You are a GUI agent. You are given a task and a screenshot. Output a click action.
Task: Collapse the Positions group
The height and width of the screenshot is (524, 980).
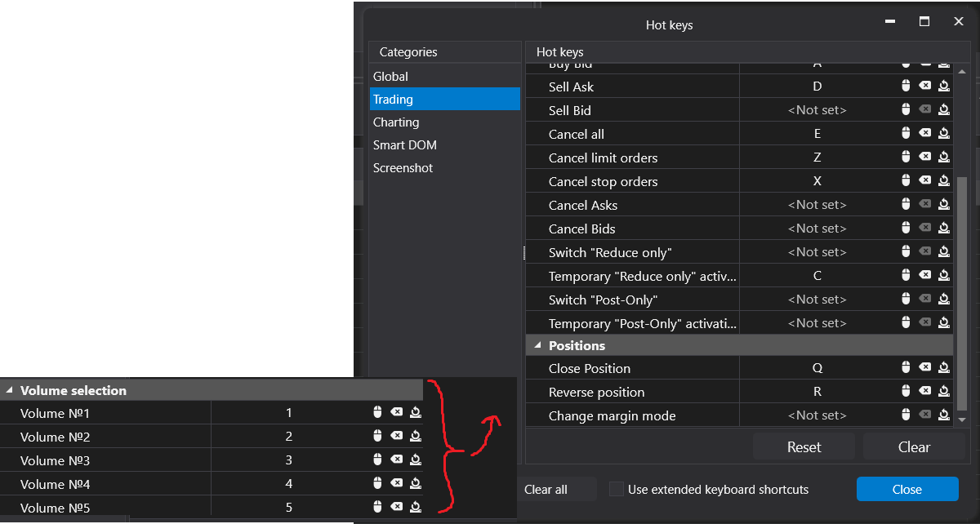(x=537, y=345)
